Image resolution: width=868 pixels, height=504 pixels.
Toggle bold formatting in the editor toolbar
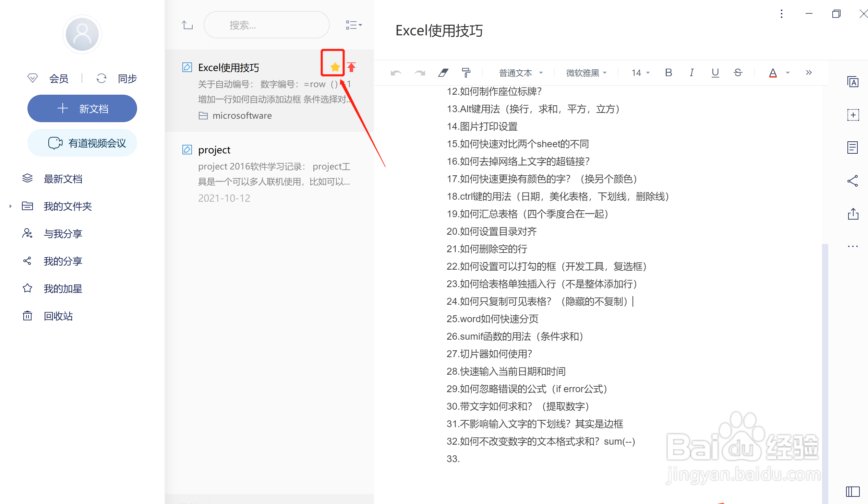point(668,72)
